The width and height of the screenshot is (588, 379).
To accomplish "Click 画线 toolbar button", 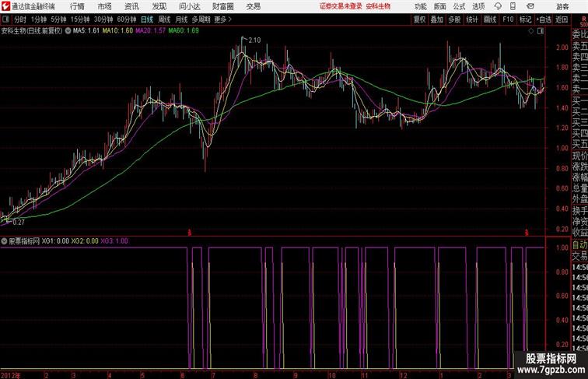I will coord(490,19).
